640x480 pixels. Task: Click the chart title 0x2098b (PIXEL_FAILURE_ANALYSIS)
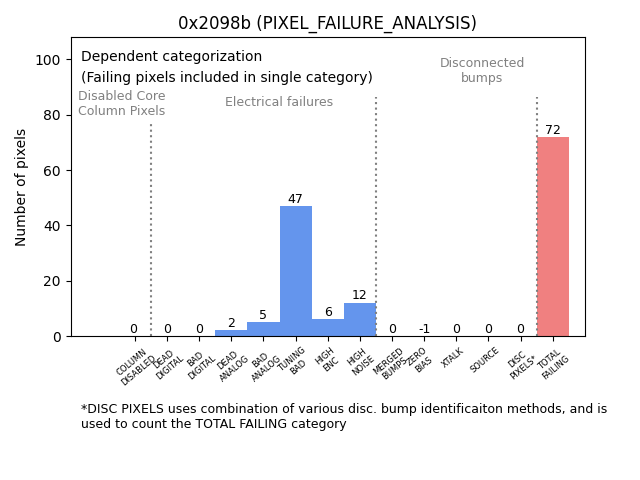(327, 23)
